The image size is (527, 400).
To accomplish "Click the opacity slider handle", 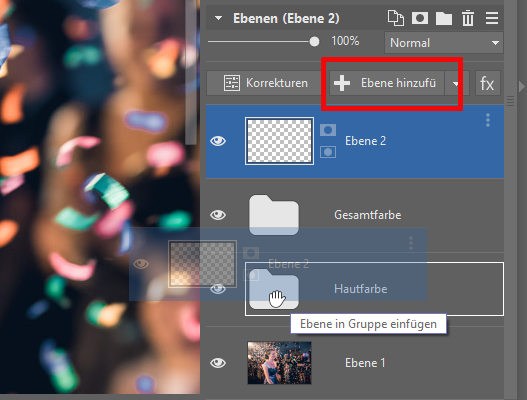I will click(314, 42).
